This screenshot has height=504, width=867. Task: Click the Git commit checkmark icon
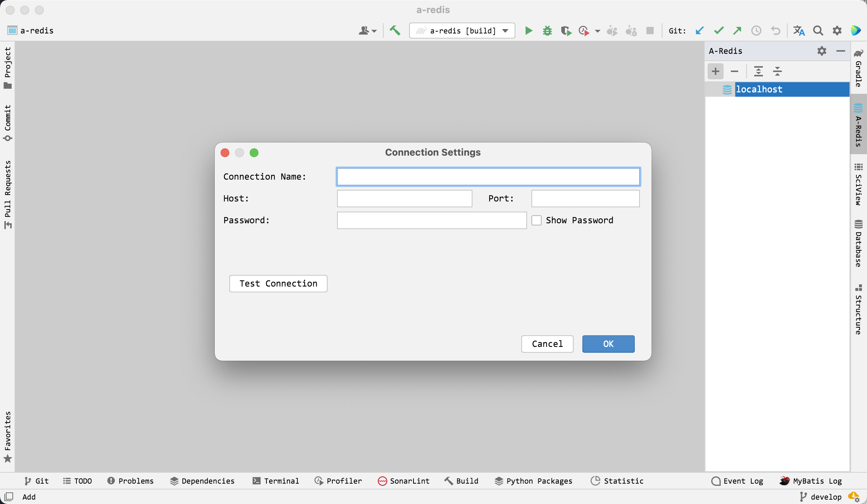tap(718, 31)
